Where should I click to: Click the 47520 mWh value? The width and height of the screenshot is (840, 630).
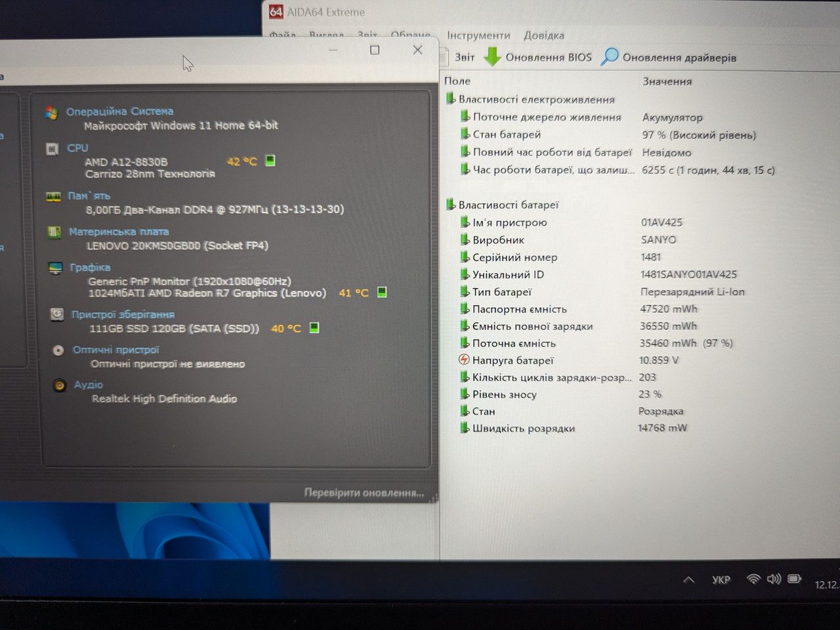click(668, 308)
